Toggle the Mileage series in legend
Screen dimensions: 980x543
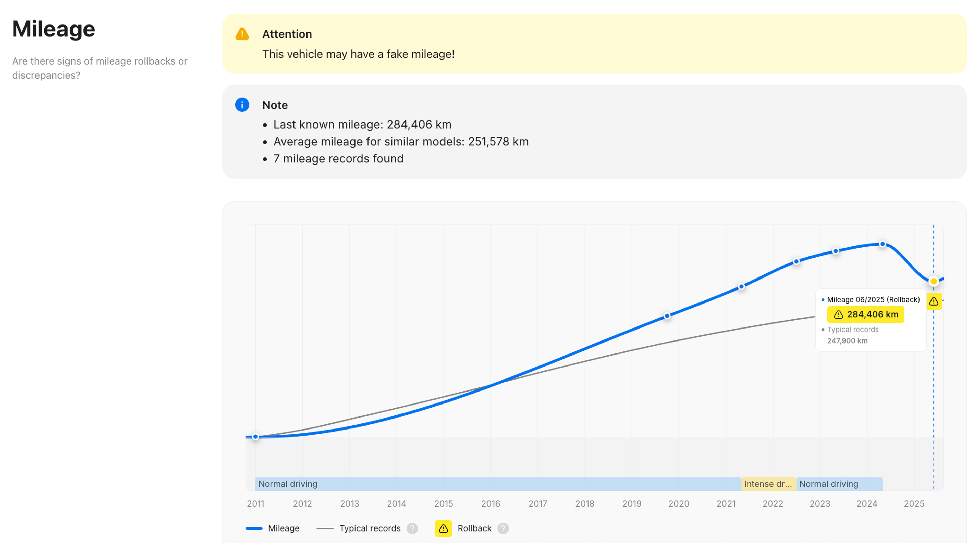coord(284,528)
